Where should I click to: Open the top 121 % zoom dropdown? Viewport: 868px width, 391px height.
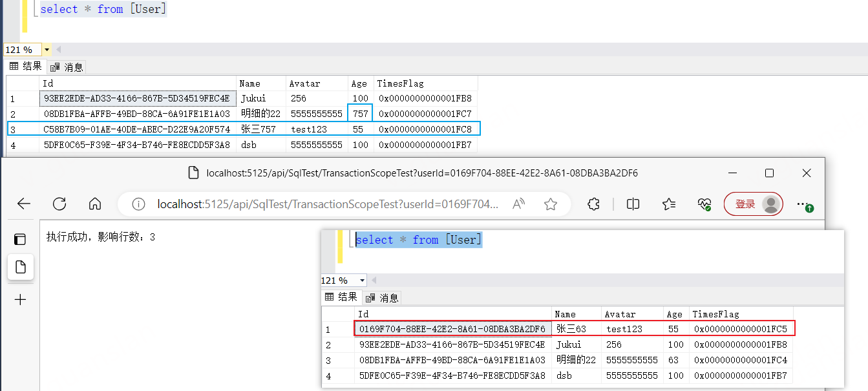pos(47,50)
